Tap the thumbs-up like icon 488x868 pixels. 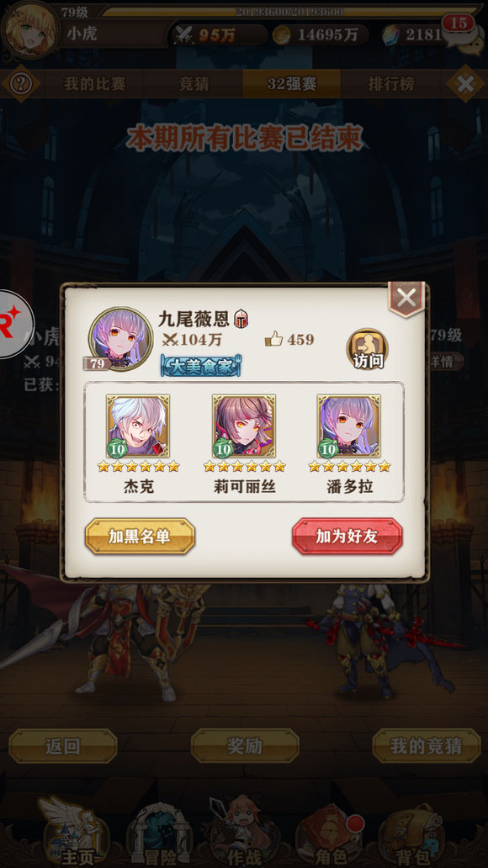(274, 339)
